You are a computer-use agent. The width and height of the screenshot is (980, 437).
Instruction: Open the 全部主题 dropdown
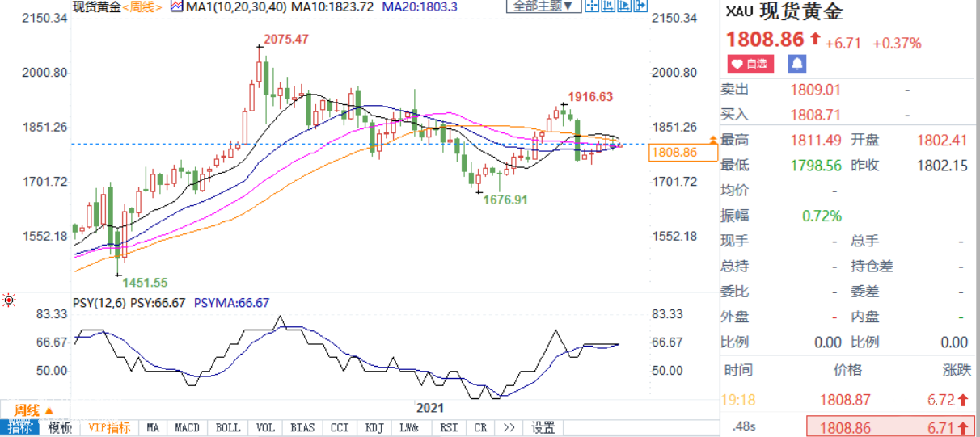click(543, 7)
